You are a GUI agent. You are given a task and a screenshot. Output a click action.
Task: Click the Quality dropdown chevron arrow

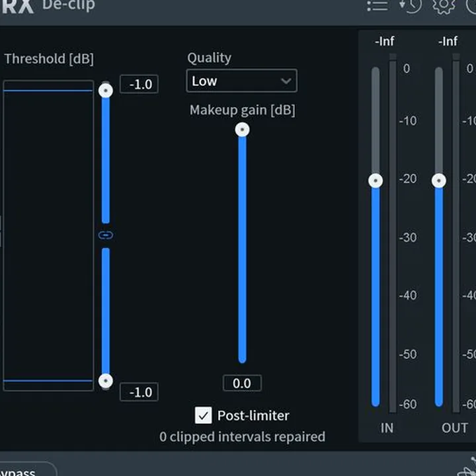pyautogui.click(x=286, y=81)
